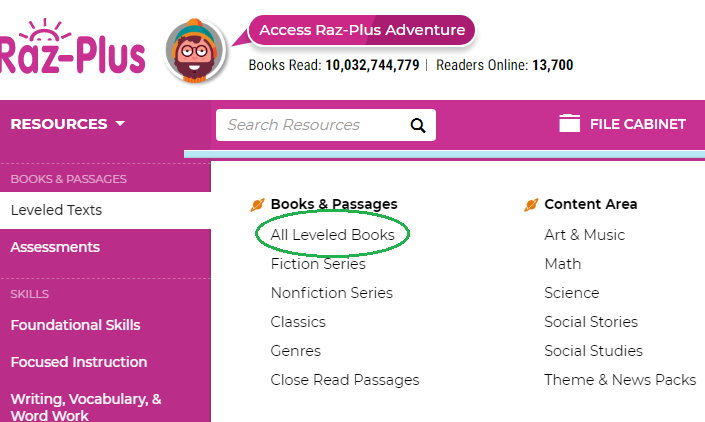Open Access Raz-Plus Adventure
Screen dimensions: 705x422
tap(361, 30)
